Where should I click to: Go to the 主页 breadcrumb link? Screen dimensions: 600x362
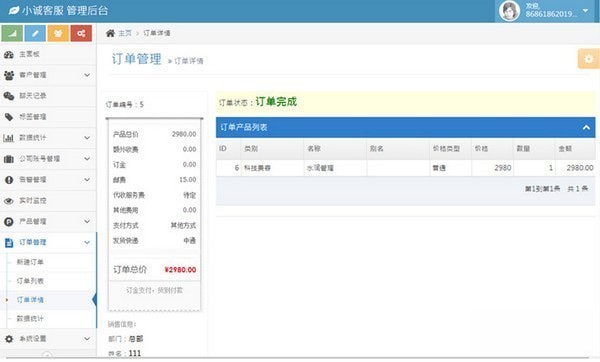click(125, 33)
